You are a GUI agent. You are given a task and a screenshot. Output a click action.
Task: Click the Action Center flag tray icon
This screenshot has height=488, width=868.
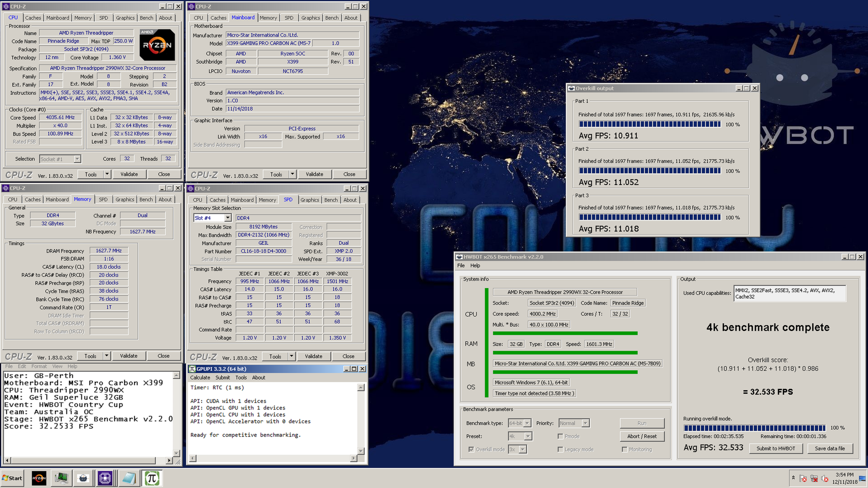coord(803,479)
